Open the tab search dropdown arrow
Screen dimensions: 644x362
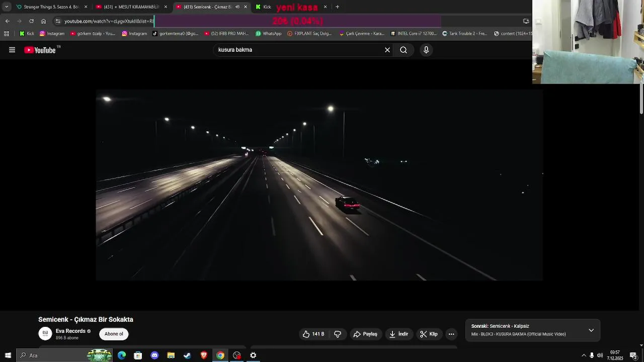[x=7, y=7]
